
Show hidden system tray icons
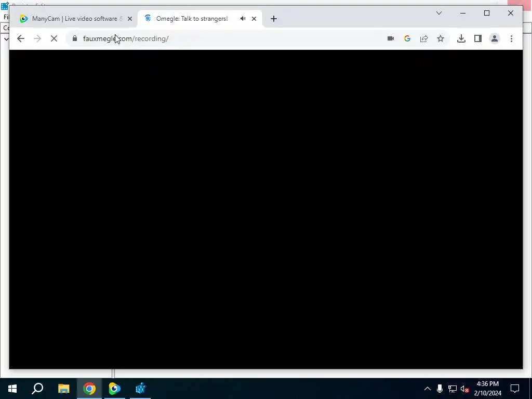tap(428, 389)
